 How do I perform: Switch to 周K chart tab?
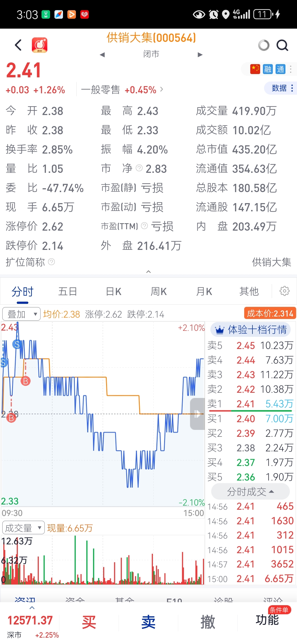pyautogui.click(x=158, y=291)
